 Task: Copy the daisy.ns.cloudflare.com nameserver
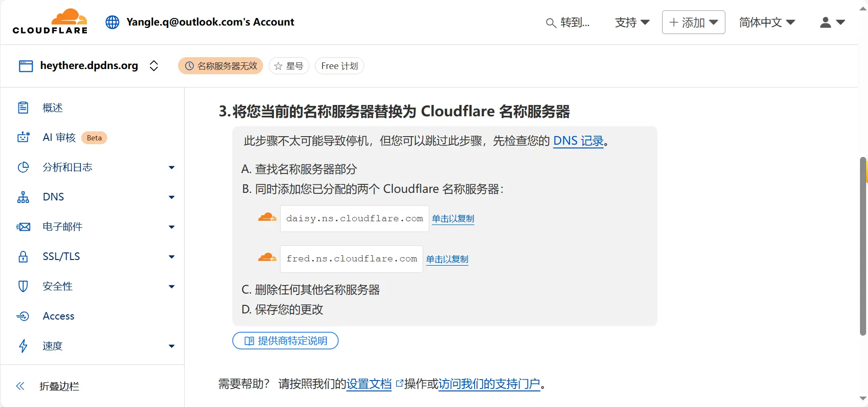[x=453, y=219]
